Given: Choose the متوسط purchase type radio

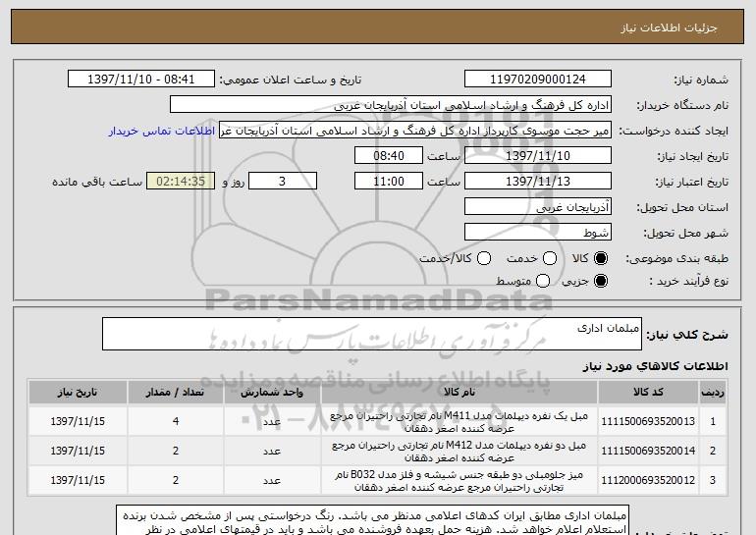Looking at the screenshot, I should coord(543,281).
